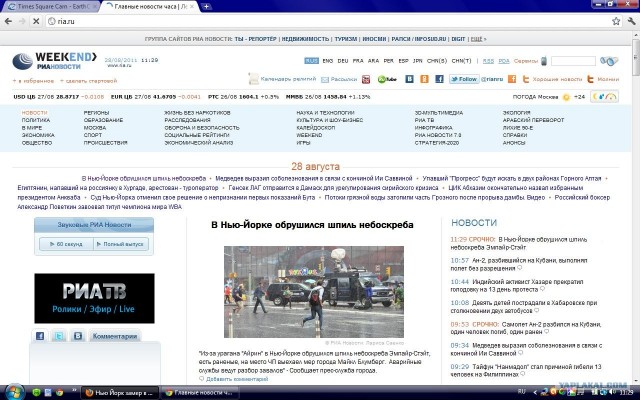Screen dimensions: 640x400
Task: Switch site language to DEU
Action: 343,61
